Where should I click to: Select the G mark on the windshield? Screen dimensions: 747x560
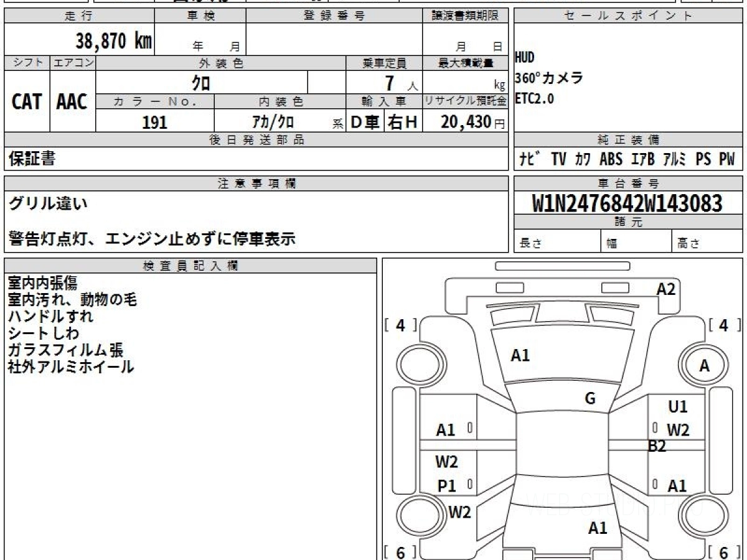point(590,399)
